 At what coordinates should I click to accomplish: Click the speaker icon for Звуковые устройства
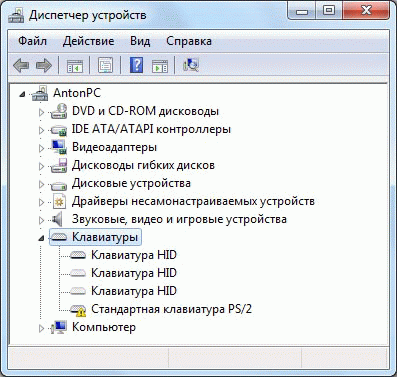pyautogui.click(x=57, y=219)
